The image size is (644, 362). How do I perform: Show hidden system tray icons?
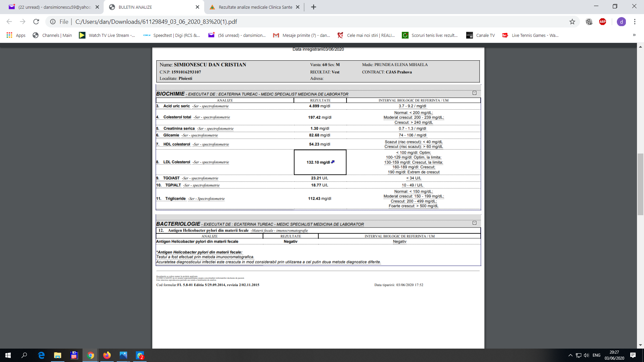570,355
